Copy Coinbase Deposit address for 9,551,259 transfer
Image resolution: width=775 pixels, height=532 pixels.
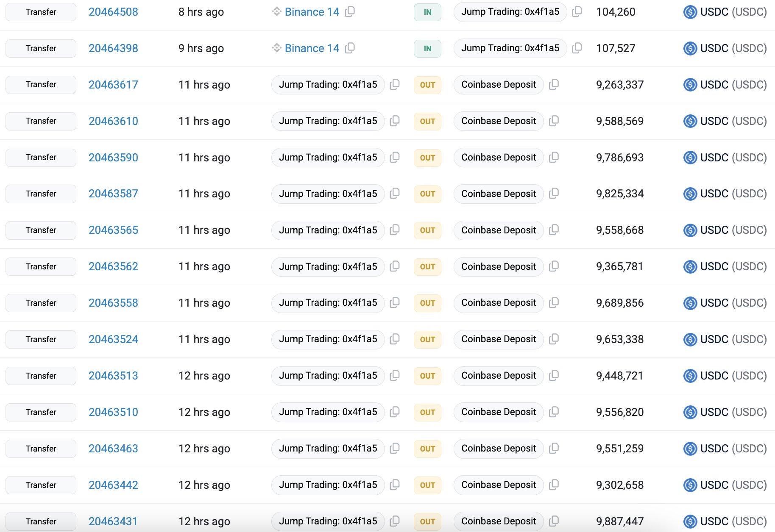(x=554, y=449)
